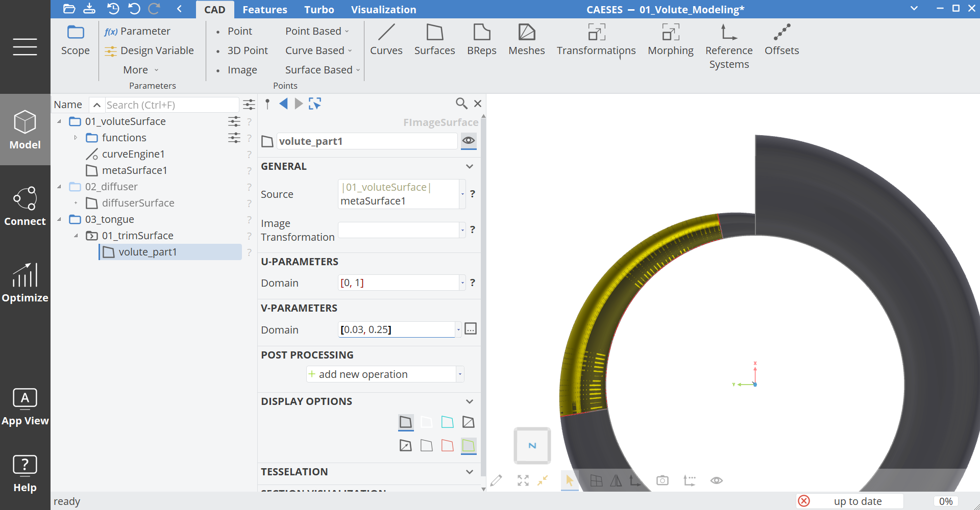Screen dimensions: 980x510
Task: Open the App View workspace
Action: [25, 406]
